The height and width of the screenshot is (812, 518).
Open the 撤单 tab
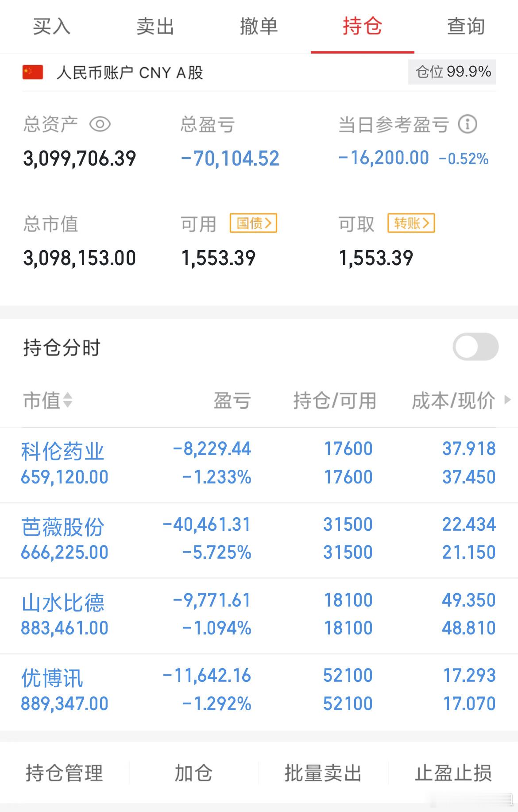point(259,27)
